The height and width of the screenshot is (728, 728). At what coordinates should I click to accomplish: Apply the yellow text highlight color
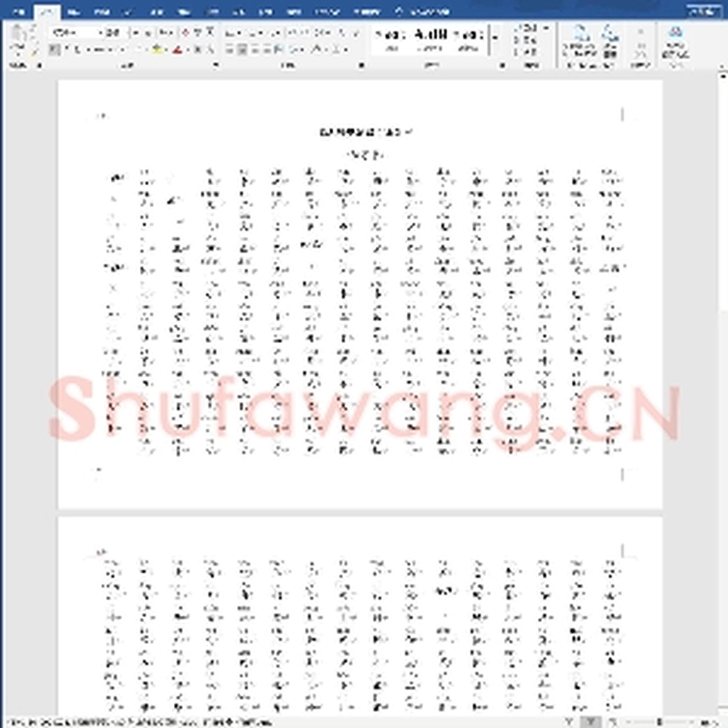(157, 49)
